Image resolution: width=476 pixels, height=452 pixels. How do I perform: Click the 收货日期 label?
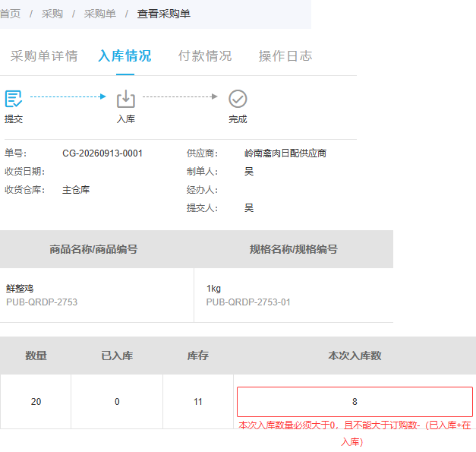(x=24, y=172)
